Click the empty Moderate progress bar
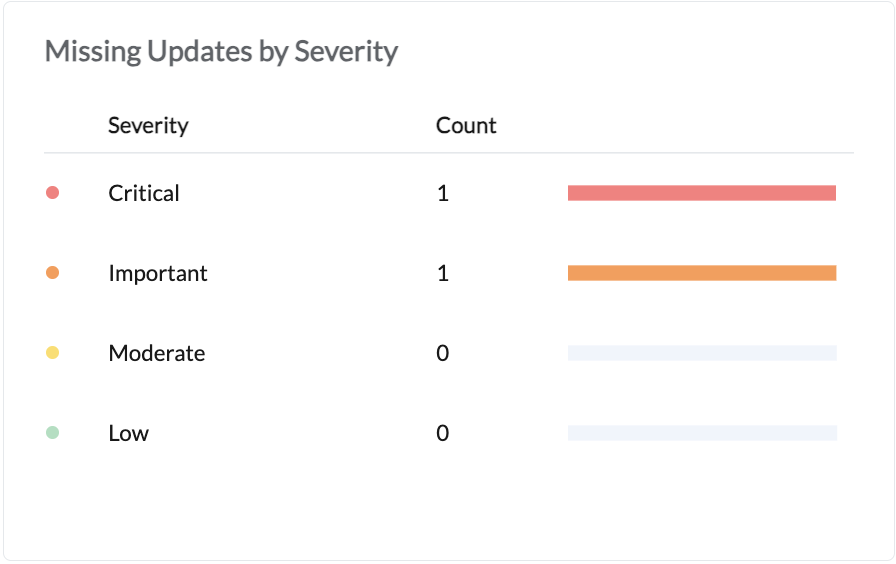Image resolution: width=896 pixels, height=564 pixels. [x=701, y=353]
